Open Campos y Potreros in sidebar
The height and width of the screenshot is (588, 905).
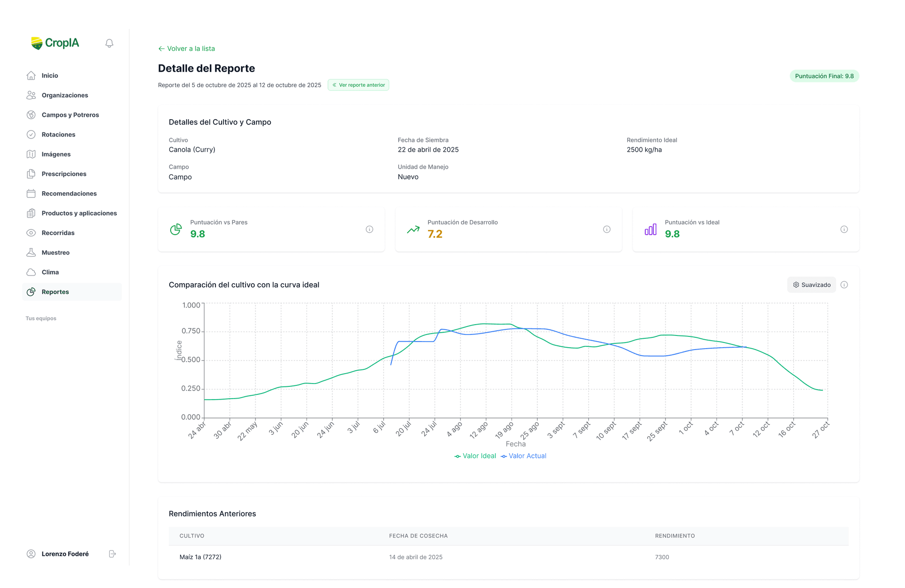coord(70,115)
